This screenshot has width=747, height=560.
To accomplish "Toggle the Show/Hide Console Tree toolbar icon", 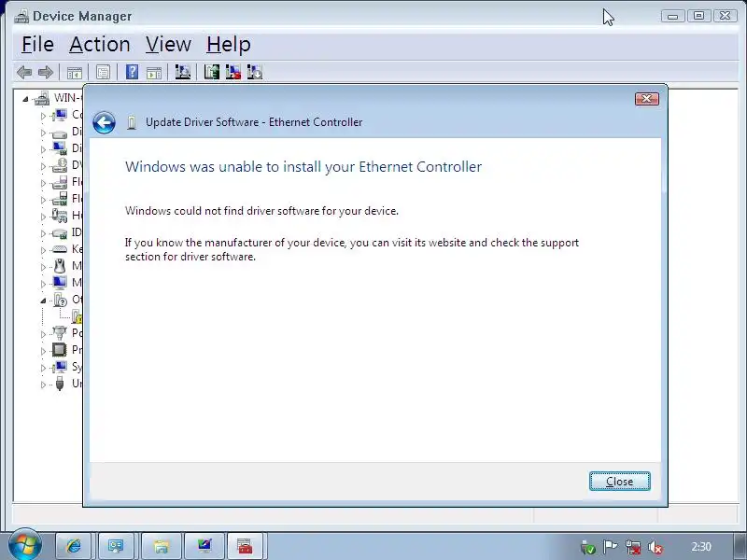I will pyautogui.click(x=75, y=73).
